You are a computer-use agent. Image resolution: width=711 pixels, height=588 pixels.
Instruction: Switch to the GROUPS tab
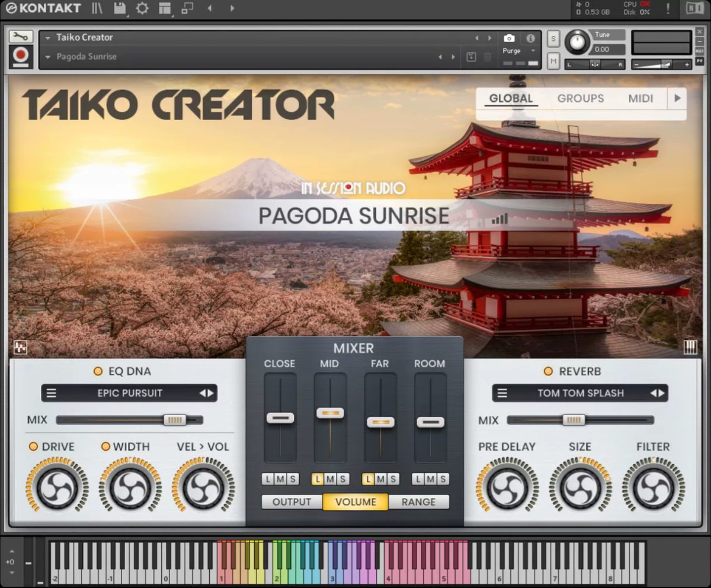(581, 98)
